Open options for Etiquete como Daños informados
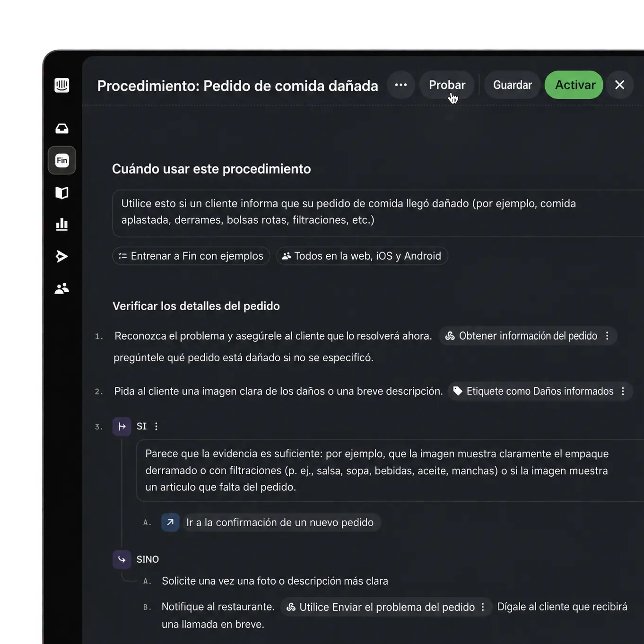This screenshot has width=644, height=644. point(623,391)
